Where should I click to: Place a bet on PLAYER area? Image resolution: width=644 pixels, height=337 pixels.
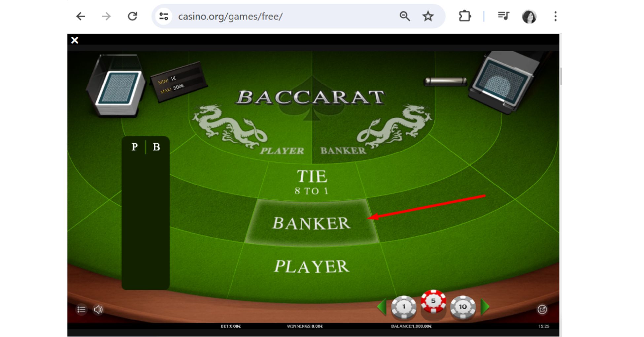point(312,266)
